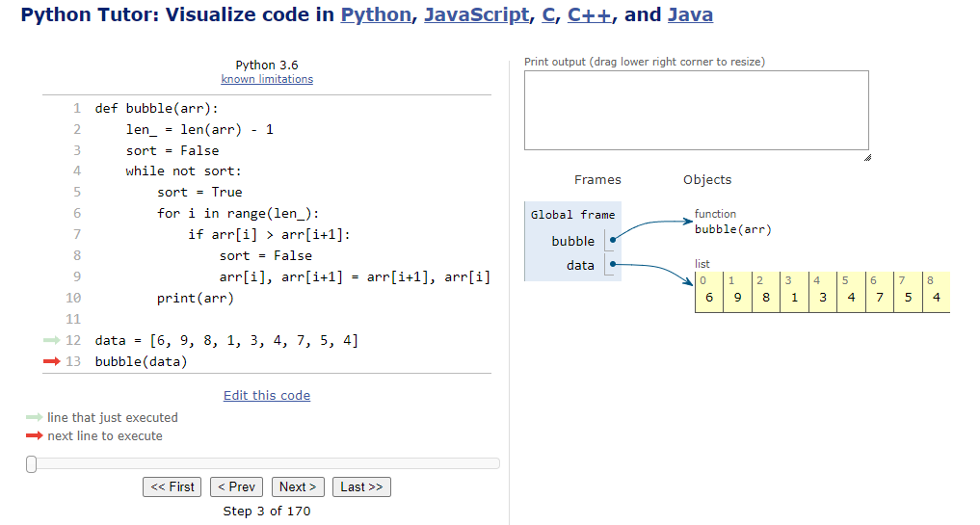Click code line 9 swap assignment statement
980x525 pixels.
pyautogui.click(x=355, y=276)
